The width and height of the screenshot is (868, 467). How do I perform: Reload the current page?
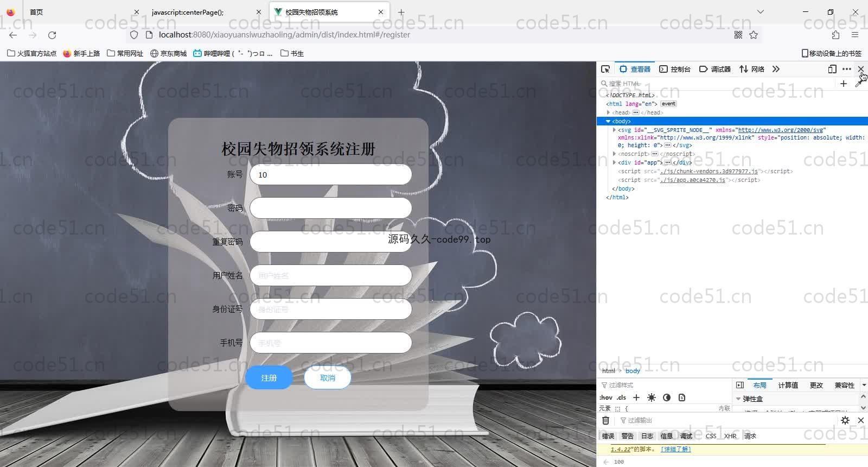click(52, 35)
